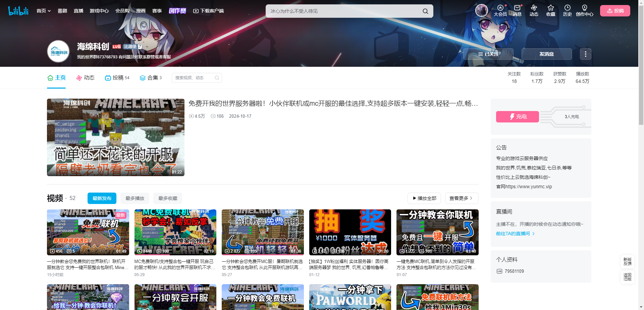
Task: Open the 创作展 banner link
Action: tap(177, 11)
